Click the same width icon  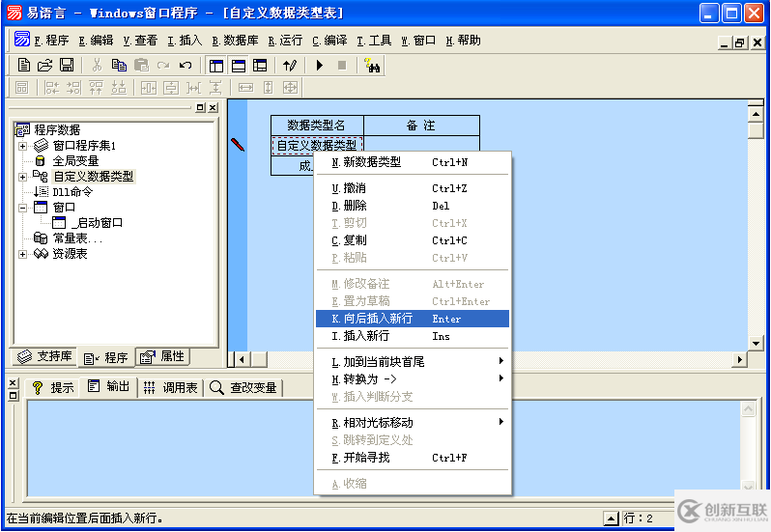tap(245, 88)
